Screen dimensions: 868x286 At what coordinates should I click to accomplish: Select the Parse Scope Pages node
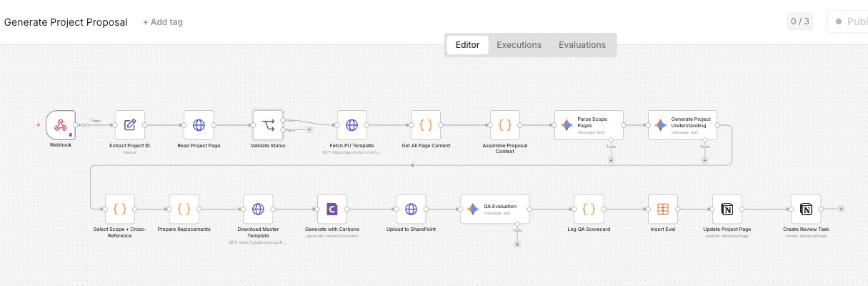point(589,125)
